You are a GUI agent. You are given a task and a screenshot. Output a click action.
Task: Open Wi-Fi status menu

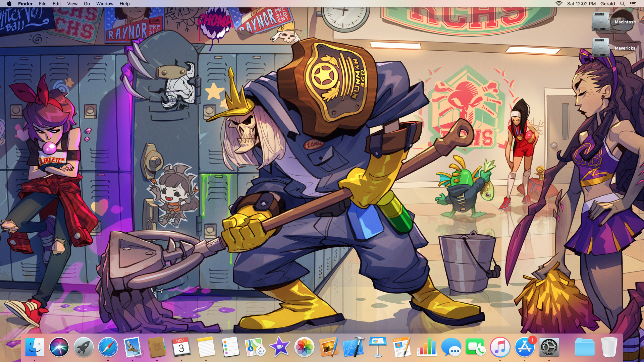click(x=559, y=4)
